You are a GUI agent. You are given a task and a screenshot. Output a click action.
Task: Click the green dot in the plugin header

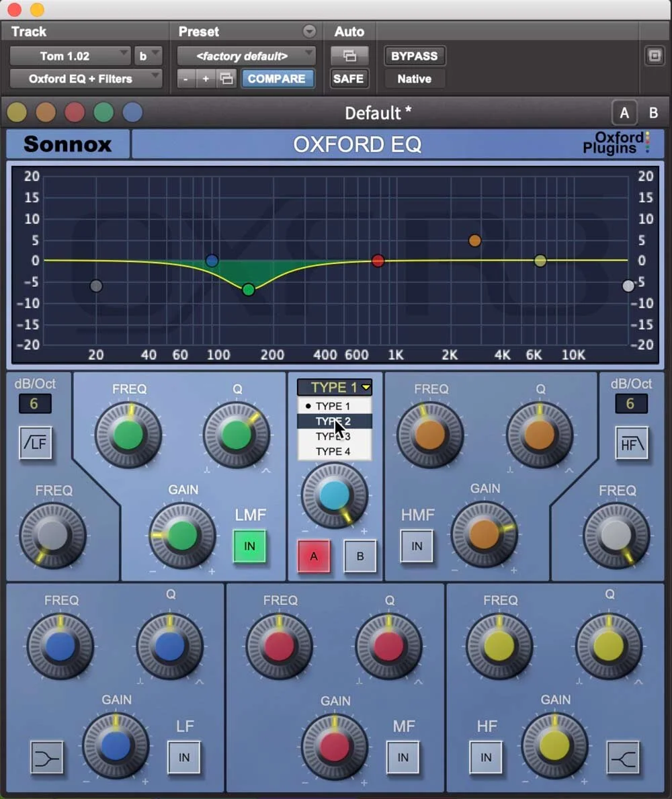[x=103, y=112]
